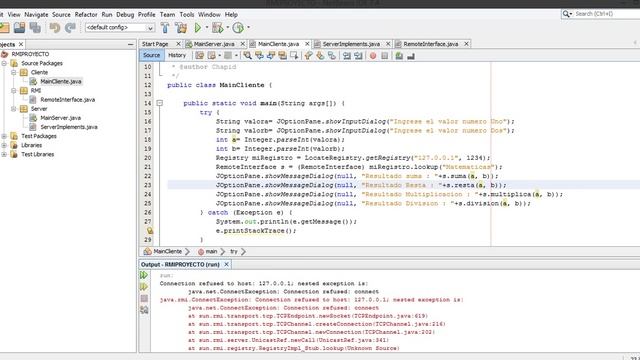Click the search magnifier icon top right
Image resolution: width=640 pixels, height=360 pixels.
(x=566, y=14)
